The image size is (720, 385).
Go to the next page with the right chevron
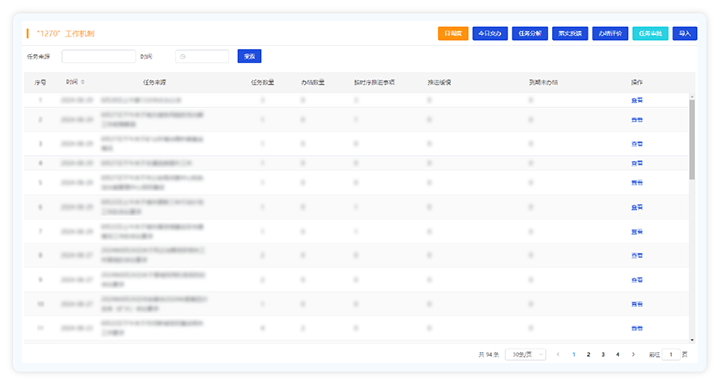click(x=633, y=354)
